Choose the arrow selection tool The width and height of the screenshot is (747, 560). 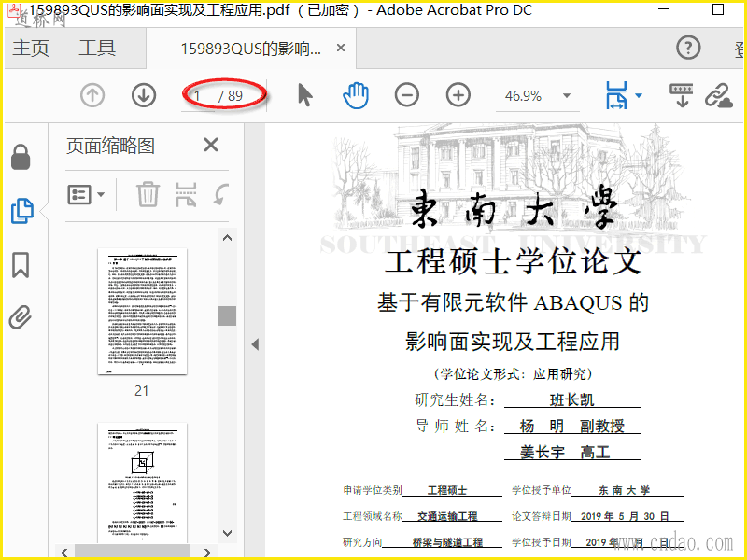coord(305,95)
